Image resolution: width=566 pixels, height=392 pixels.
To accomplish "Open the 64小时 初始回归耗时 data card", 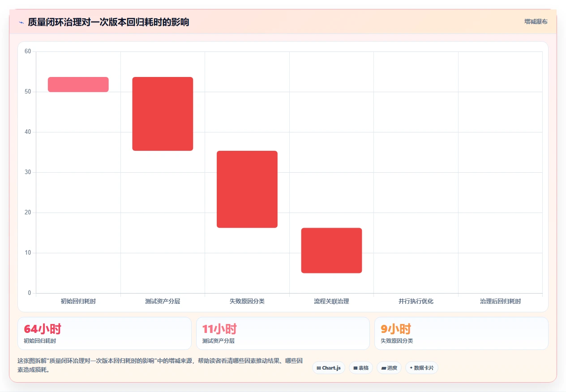I will pos(104,333).
